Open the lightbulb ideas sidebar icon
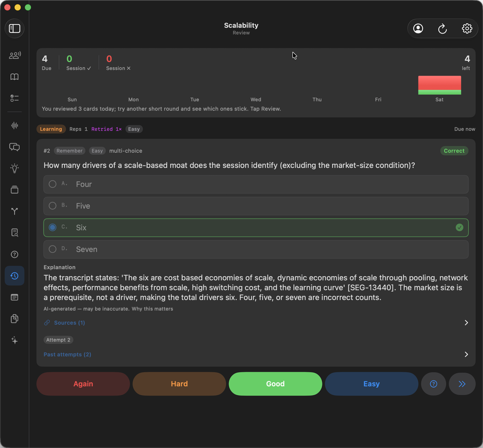 pos(14,168)
